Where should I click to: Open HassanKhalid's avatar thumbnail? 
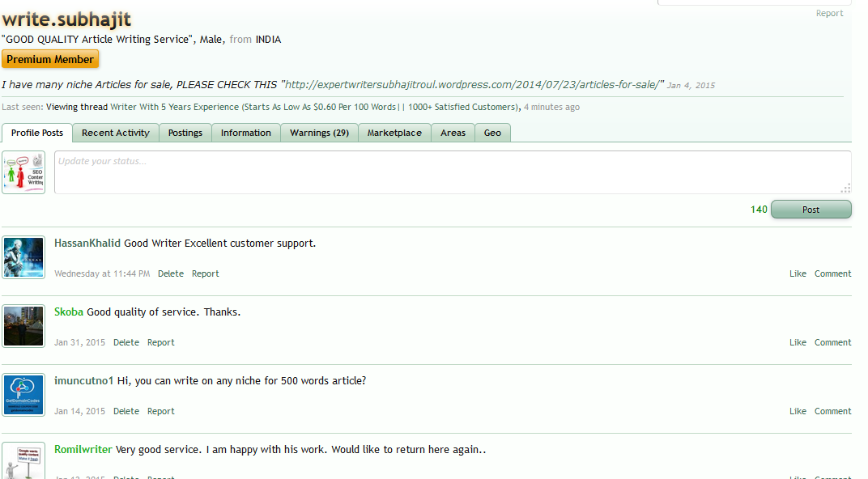click(x=23, y=257)
